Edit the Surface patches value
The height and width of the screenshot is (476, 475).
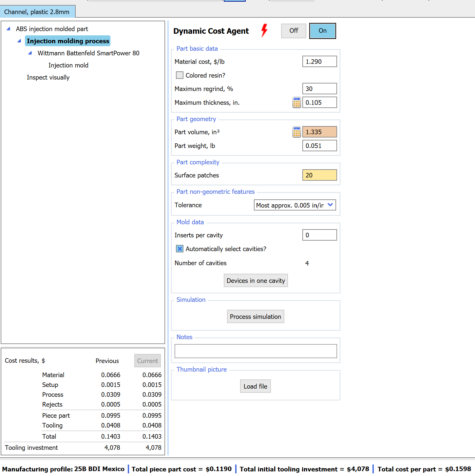(x=319, y=175)
